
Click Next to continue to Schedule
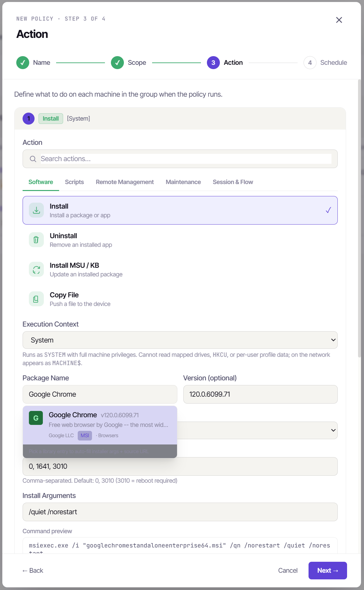(327, 570)
